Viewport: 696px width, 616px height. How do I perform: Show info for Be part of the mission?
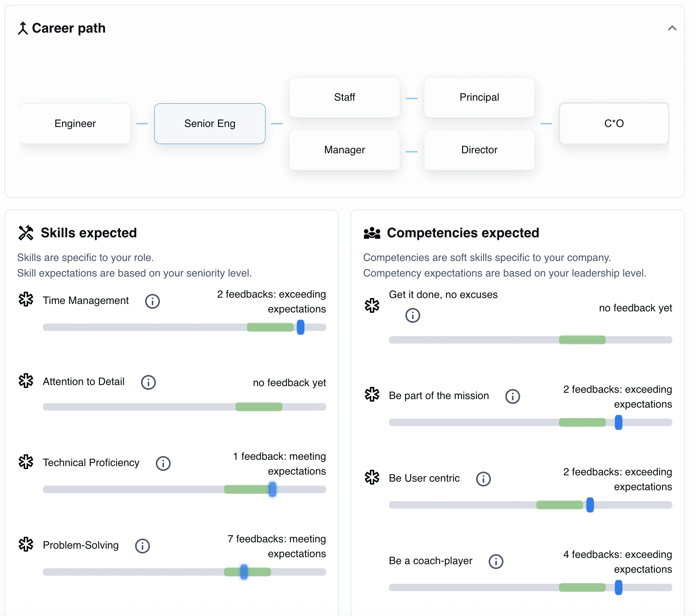click(x=513, y=396)
